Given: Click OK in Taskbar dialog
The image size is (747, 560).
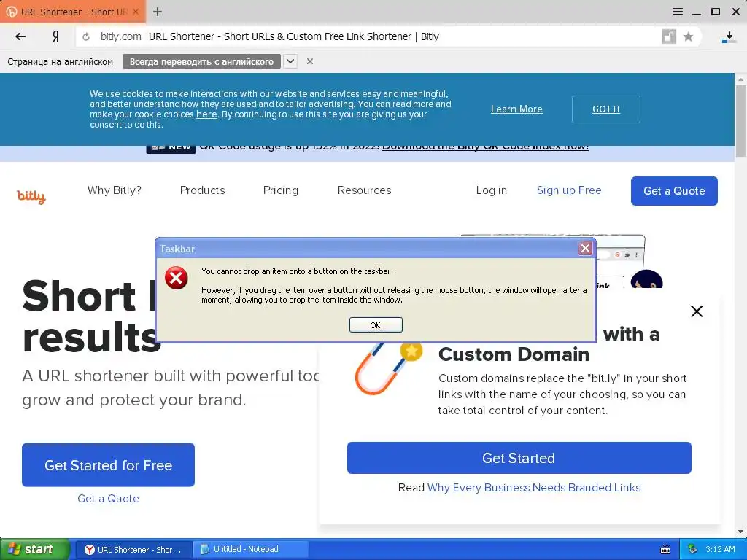Looking at the screenshot, I should point(376,324).
